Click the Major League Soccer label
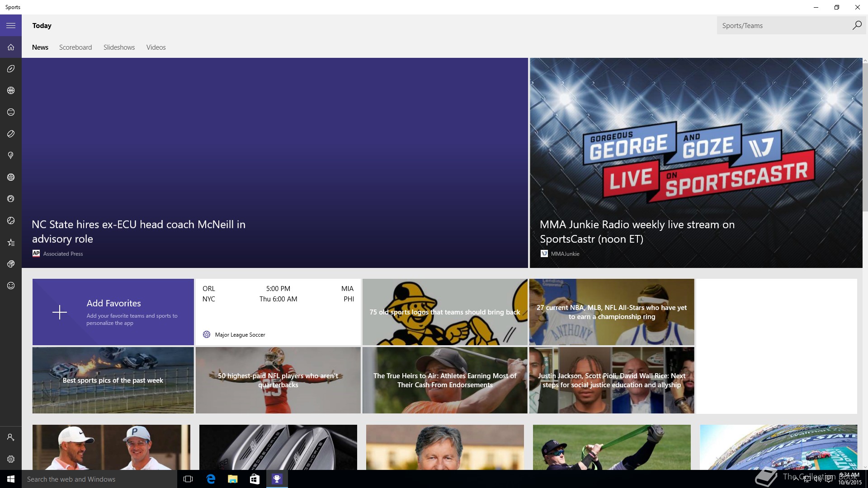868x488 pixels. pyautogui.click(x=240, y=335)
